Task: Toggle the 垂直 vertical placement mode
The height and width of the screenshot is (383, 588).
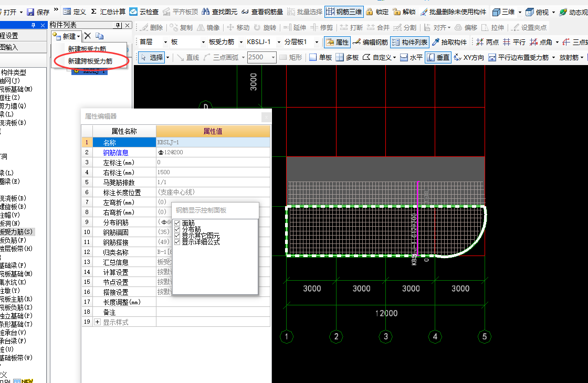Action: (438, 57)
